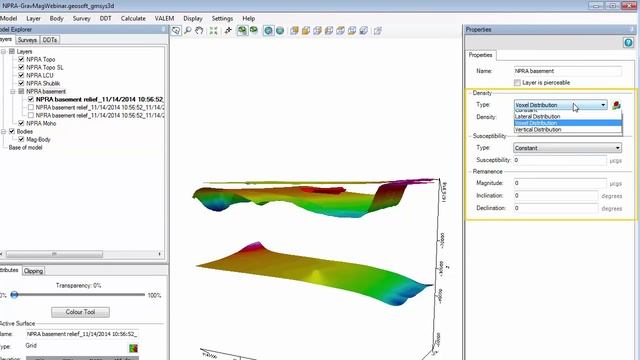
Task: Select the Properties tab
Action: 480,55
